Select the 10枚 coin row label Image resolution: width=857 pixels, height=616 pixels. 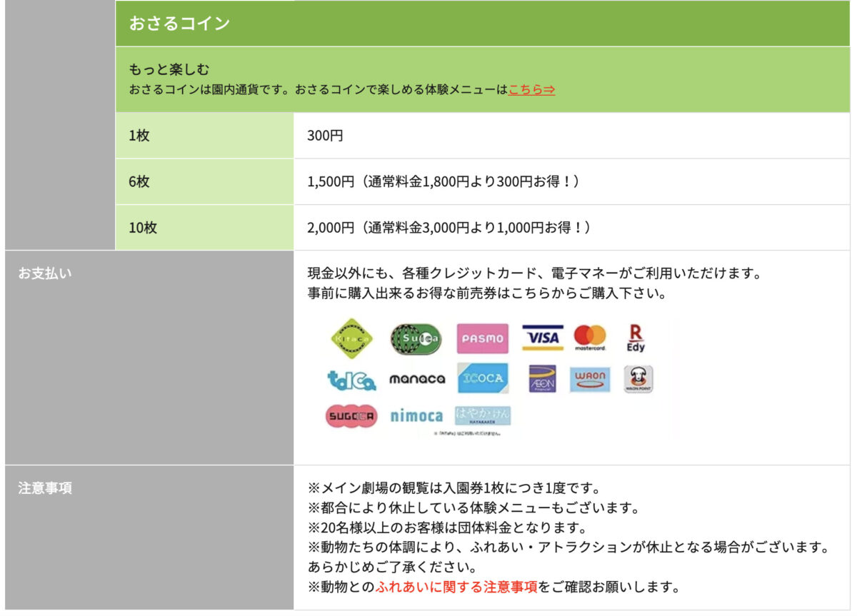tap(143, 228)
